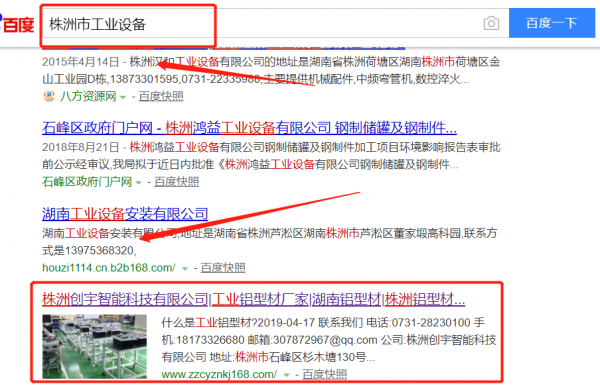Expand dropdown arrow next to 石峰区政府门户网
Image resolution: width=600 pixels, height=392 pixels.
coord(139,183)
